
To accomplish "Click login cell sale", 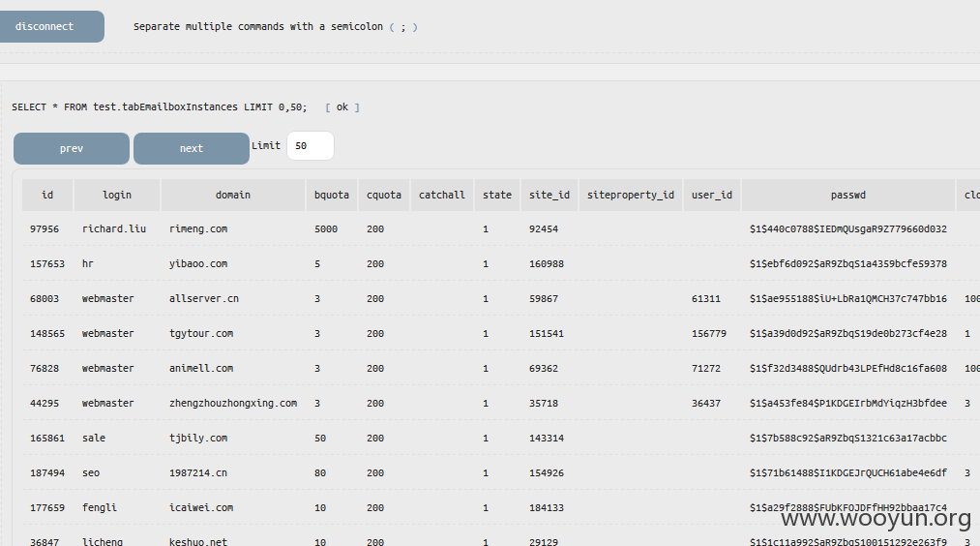I will pos(94,439).
